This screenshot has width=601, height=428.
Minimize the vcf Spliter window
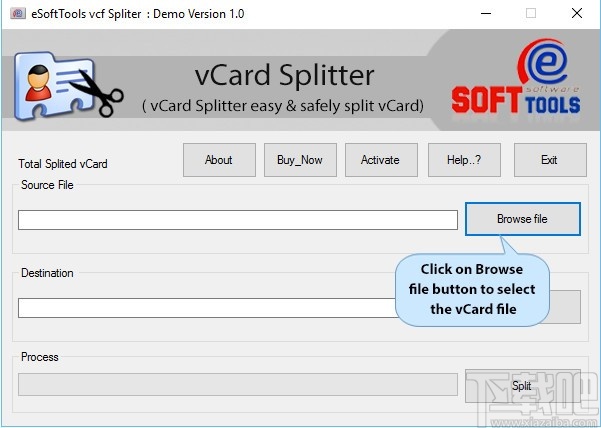click(486, 13)
